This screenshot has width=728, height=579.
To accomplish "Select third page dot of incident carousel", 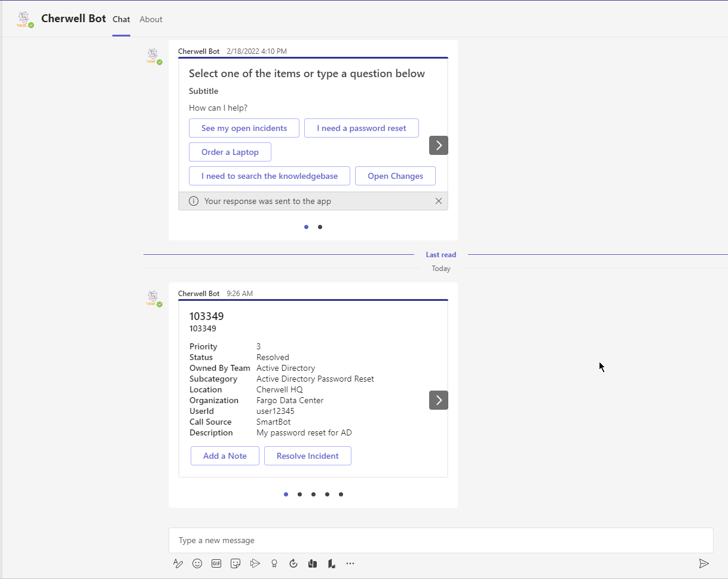I will pos(313,494).
